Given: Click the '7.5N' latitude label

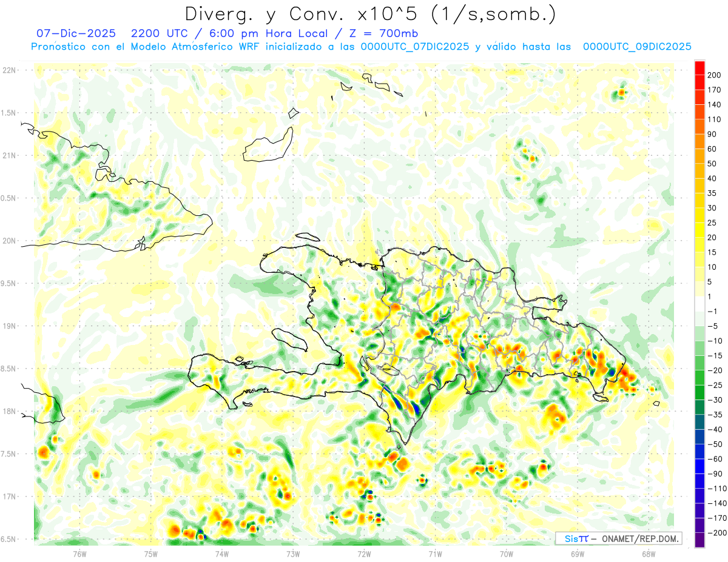Looking at the screenshot, I should pos(8,454).
